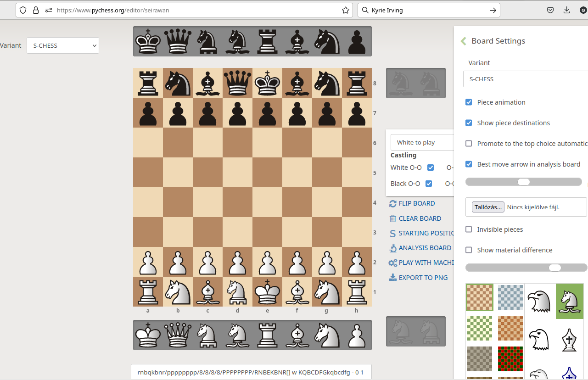The width and height of the screenshot is (588, 380).
Task: Select the red and green board theme
Action: (510, 358)
